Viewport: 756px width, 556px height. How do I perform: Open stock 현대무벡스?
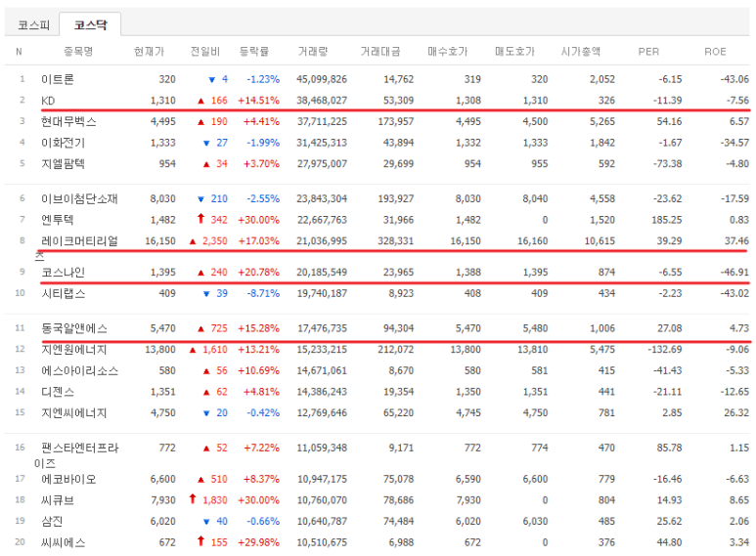(68, 121)
